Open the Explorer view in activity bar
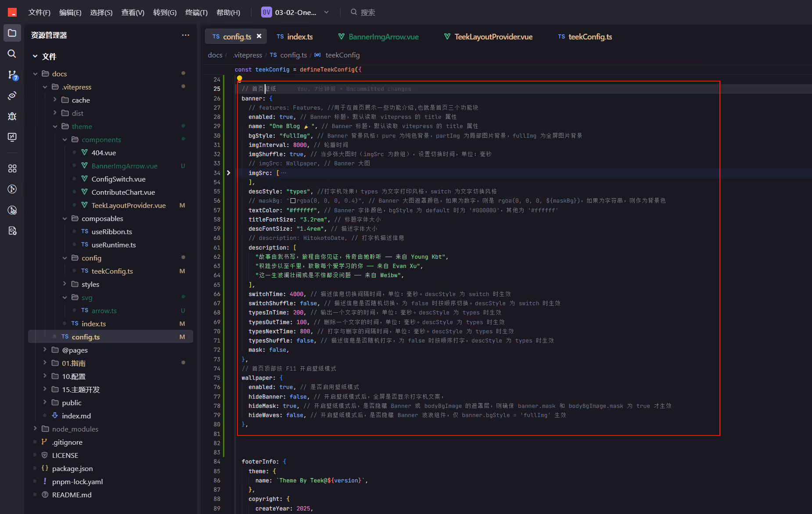The image size is (812, 514). click(x=12, y=33)
